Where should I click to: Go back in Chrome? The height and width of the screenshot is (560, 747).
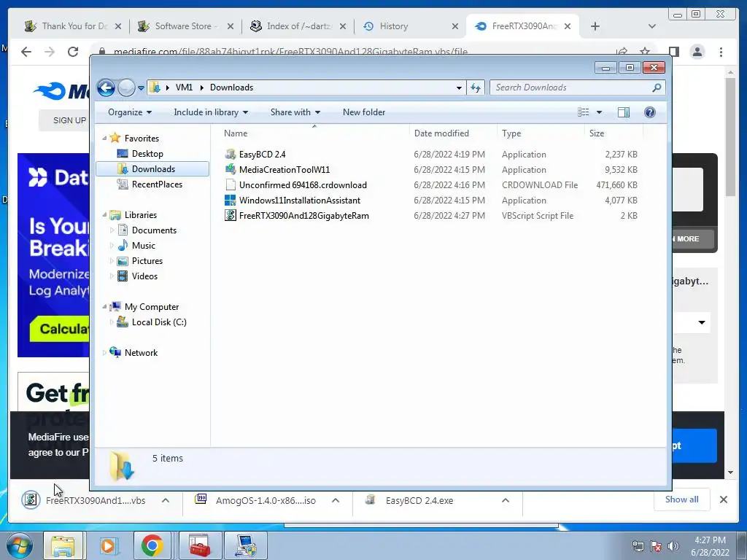point(26,52)
